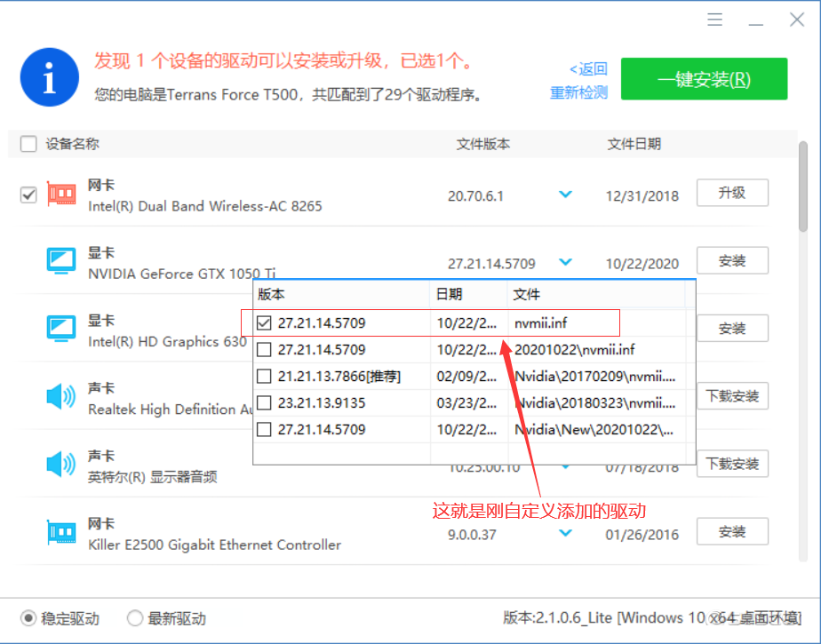
Task: Click the vertical scrollbar of device list
Action: coord(803,187)
